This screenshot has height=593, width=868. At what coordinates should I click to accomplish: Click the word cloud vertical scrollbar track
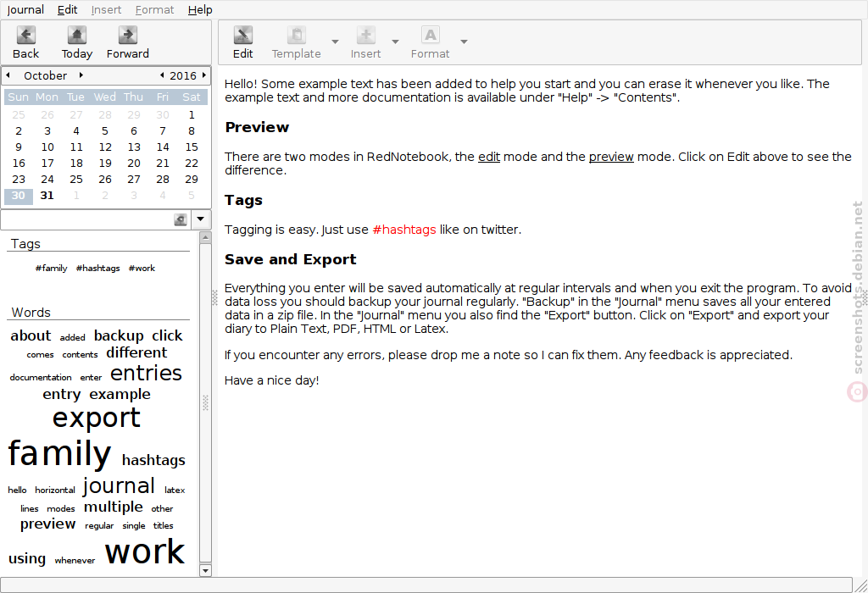click(x=205, y=404)
